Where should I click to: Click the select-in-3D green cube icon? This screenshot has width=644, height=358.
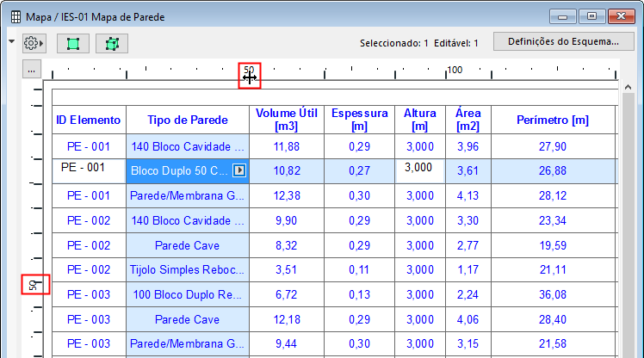click(112, 44)
